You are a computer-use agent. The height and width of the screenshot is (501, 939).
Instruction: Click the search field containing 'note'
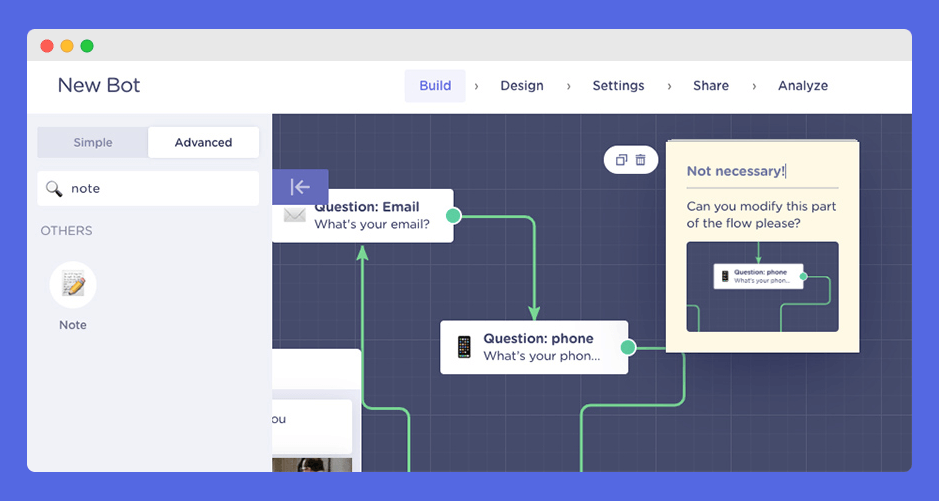click(x=148, y=189)
